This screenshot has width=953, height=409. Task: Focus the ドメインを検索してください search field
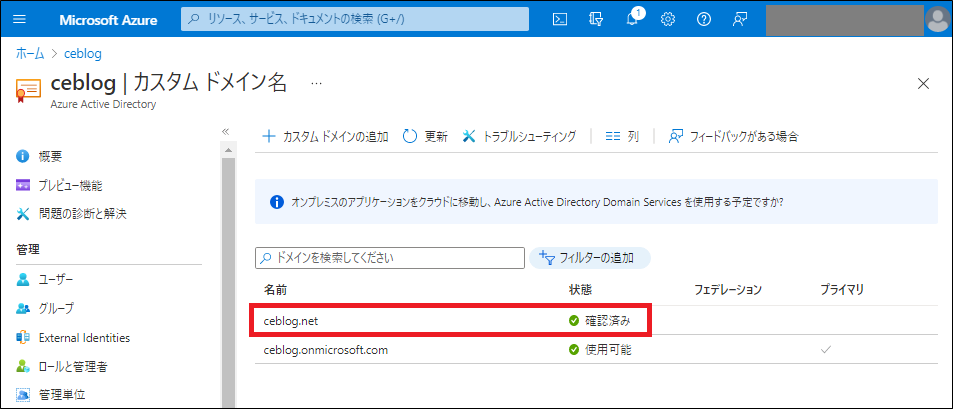pyautogui.click(x=390, y=258)
